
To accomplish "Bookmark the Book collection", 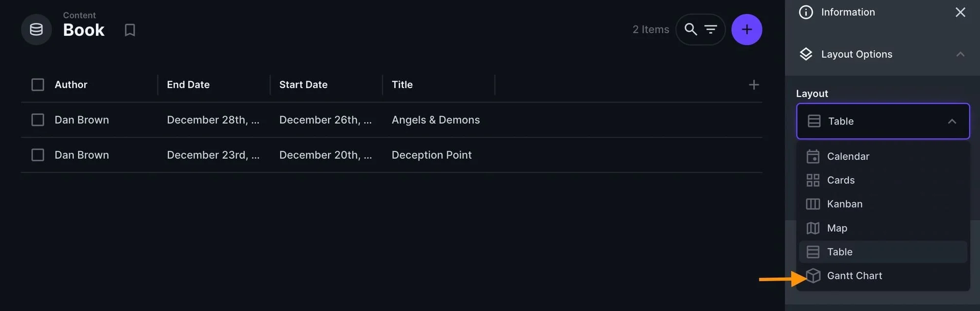I will (x=130, y=30).
